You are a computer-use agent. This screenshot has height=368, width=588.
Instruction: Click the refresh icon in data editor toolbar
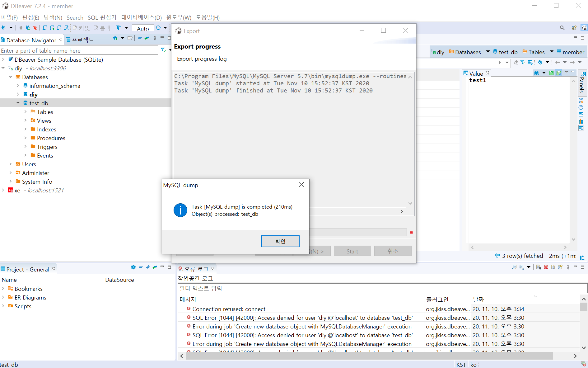540,62
